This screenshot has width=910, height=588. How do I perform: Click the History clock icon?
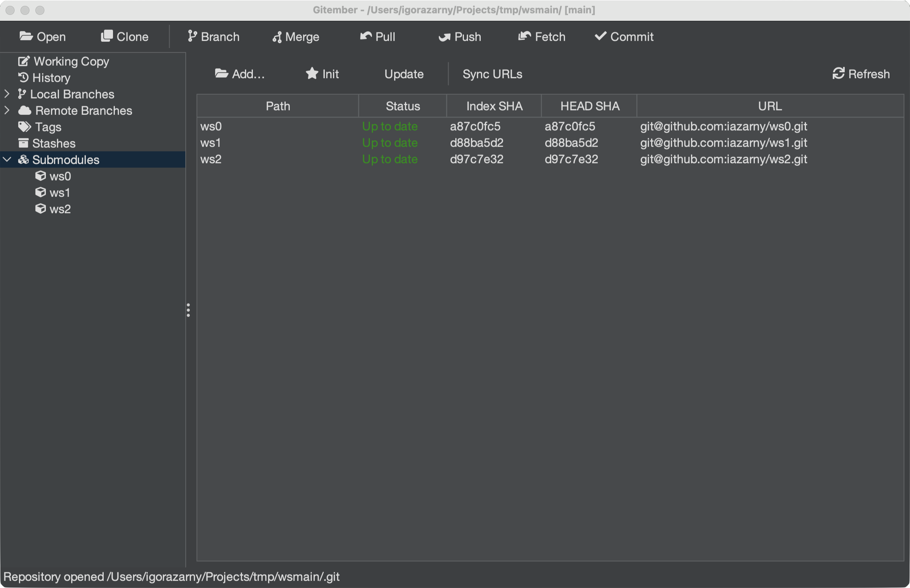point(23,78)
